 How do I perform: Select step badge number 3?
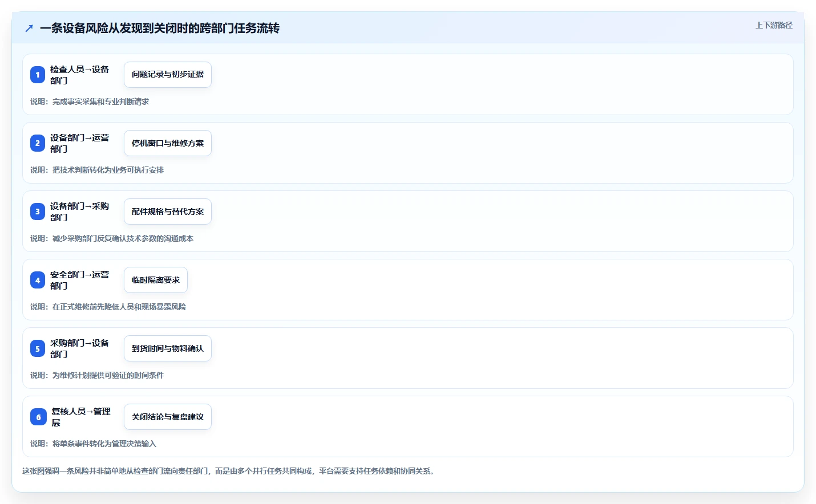(38, 212)
